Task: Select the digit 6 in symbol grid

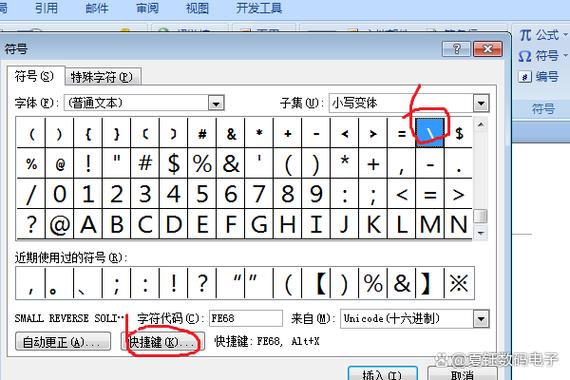Action: tap(231, 194)
